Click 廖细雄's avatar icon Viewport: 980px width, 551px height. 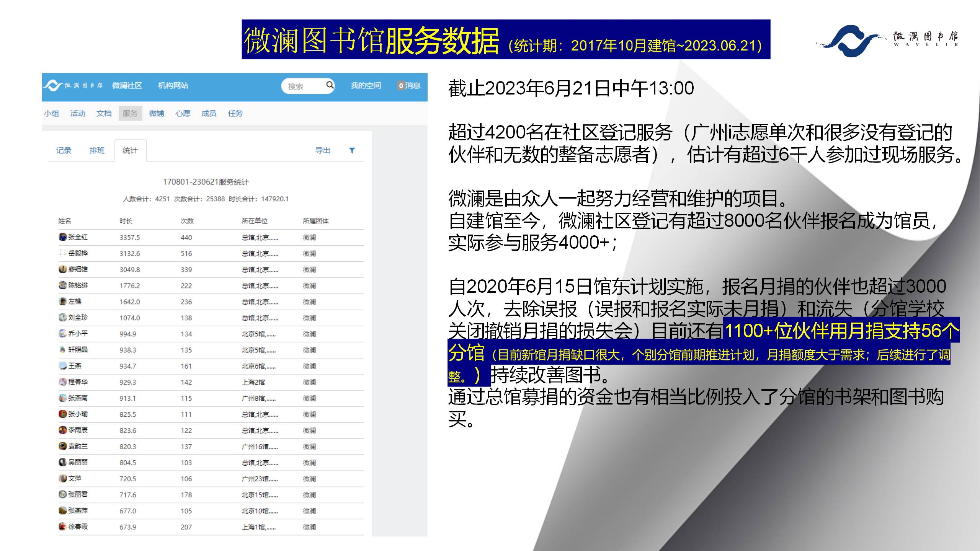tap(62, 269)
